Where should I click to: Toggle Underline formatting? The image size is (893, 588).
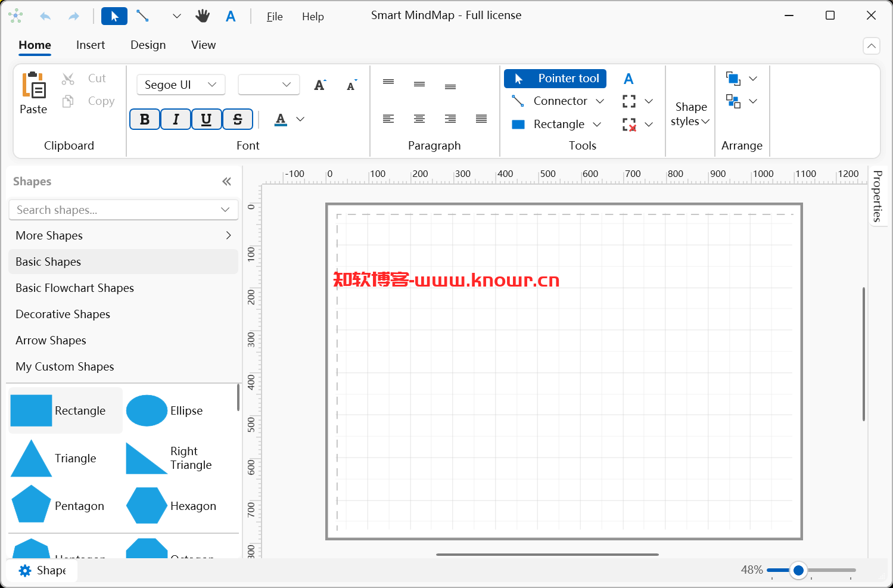[206, 119]
